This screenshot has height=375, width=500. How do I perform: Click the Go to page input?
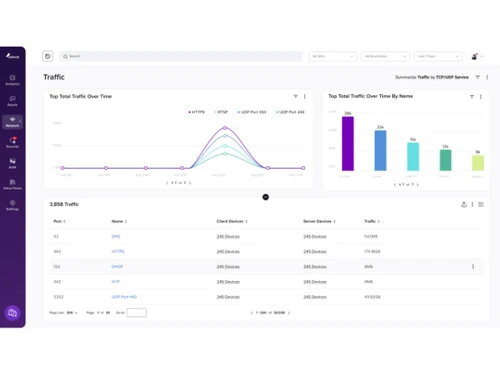(136, 313)
